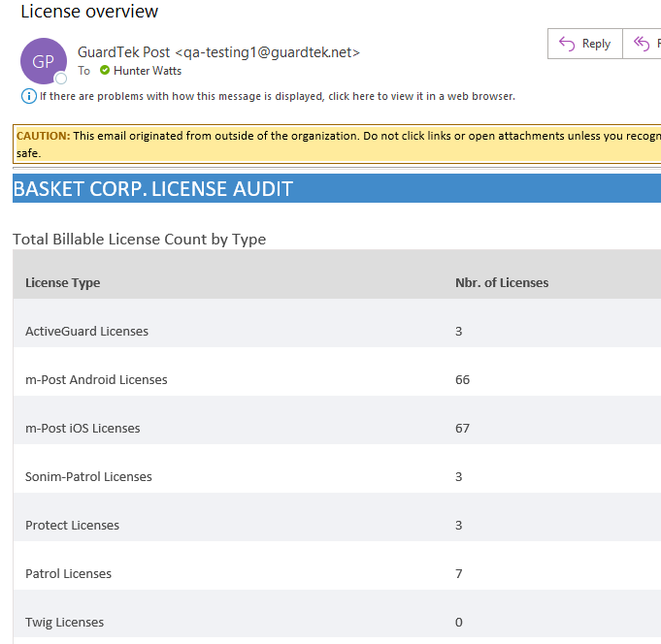661x644 pixels.
Task: Click the Protect Licenses count 3
Action: click(459, 526)
